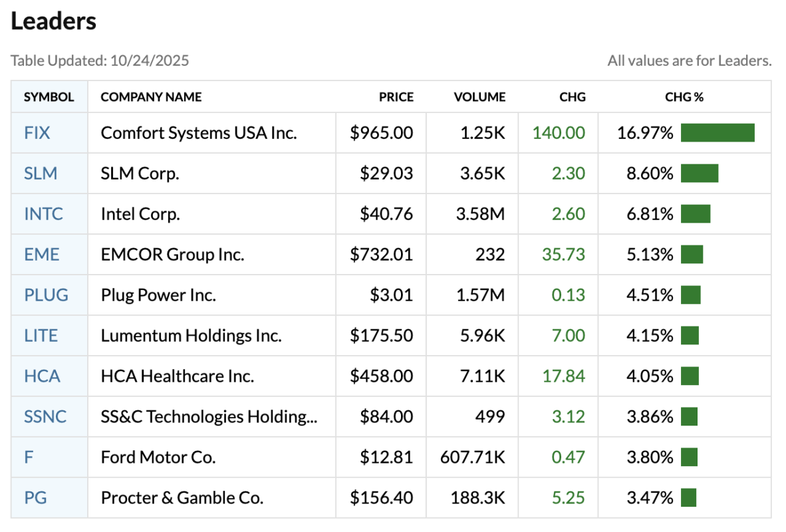786x532 pixels.
Task: Open the HCA symbol link
Action: [42, 376]
